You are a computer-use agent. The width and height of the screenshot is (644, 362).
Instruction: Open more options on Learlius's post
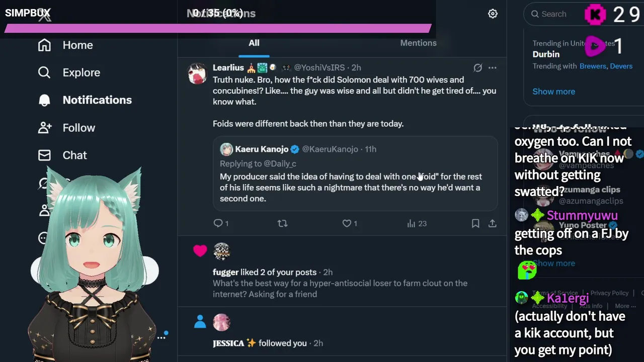[493, 67]
